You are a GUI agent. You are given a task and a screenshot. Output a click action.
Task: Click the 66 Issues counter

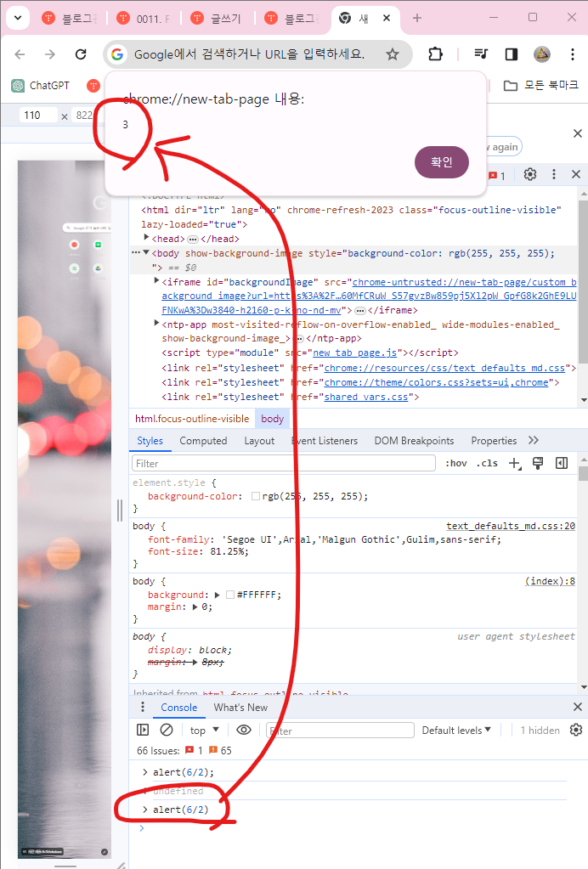tap(184, 750)
